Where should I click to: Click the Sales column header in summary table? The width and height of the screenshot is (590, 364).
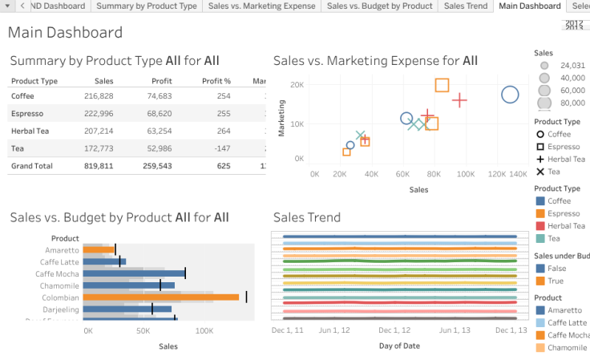tap(103, 81)
